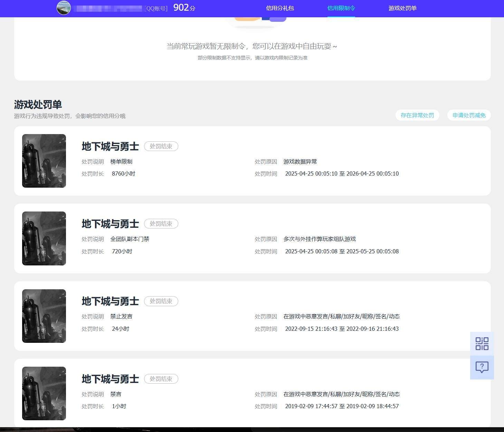The image size is (504, 432).
Task: Click the 部分限制数据不支持显示 note
Action: (x=253, y=58)
